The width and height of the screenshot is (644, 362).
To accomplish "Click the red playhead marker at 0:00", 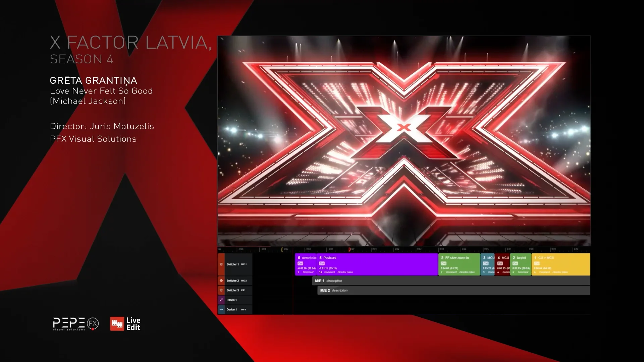I will click(350, 249).
